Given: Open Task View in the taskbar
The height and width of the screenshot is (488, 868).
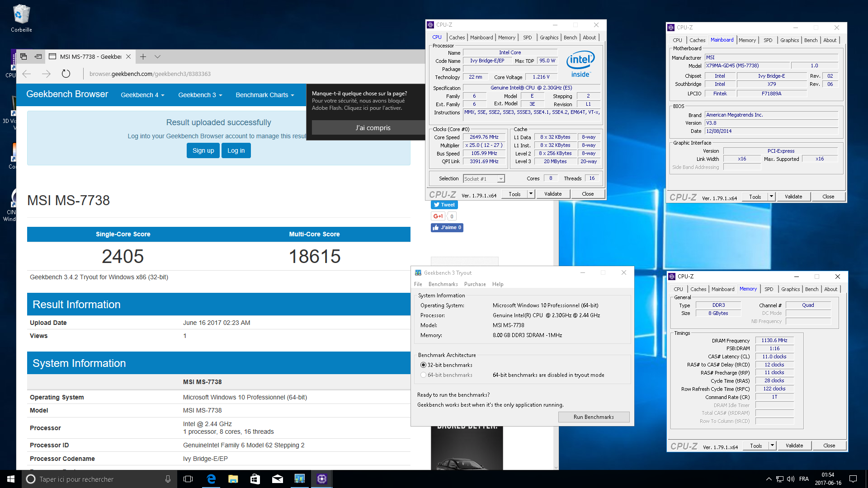Looking at the screenshot, I should click(x=189, y=479).
